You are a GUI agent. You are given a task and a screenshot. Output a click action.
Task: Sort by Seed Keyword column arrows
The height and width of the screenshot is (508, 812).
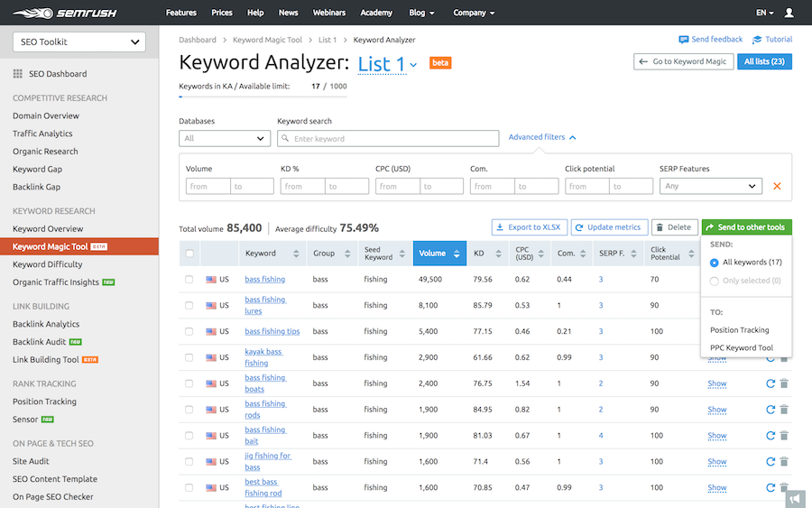401,254
